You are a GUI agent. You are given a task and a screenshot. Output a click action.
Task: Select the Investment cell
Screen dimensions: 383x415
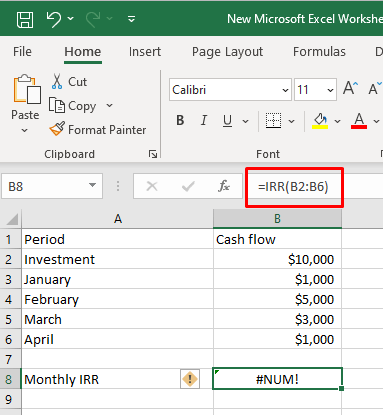[117, 259]
